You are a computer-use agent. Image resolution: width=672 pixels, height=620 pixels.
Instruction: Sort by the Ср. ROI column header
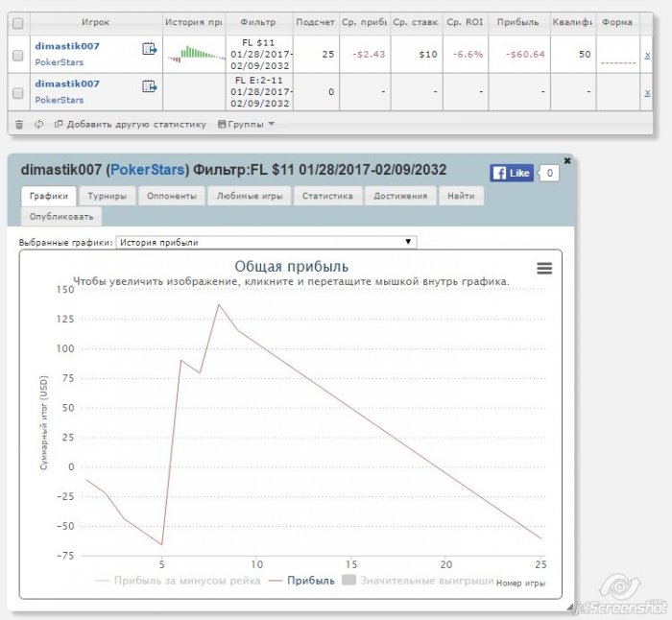[x=465, y=22]
